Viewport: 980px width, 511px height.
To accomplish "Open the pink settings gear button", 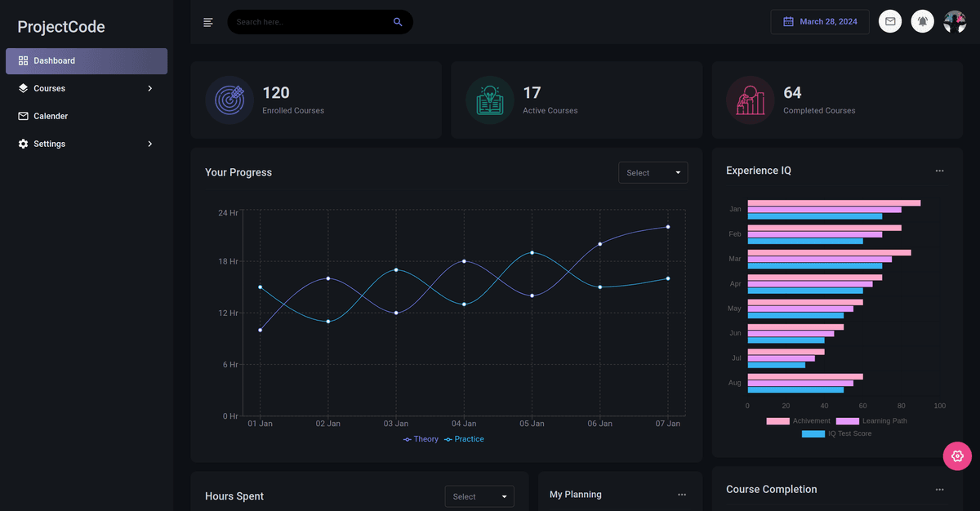I will (x=957, y=455).
